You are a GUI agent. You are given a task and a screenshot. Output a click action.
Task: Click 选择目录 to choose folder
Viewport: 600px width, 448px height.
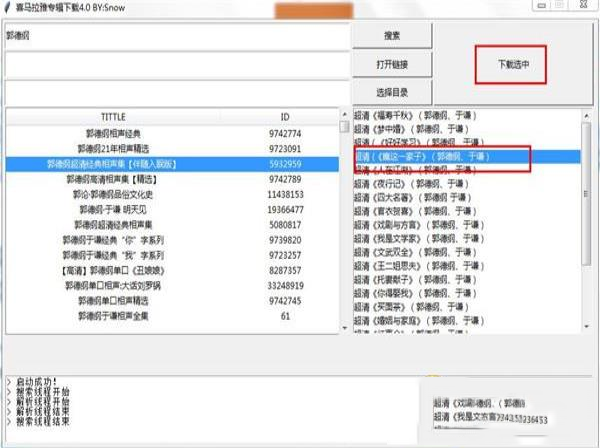click(392, 92)
